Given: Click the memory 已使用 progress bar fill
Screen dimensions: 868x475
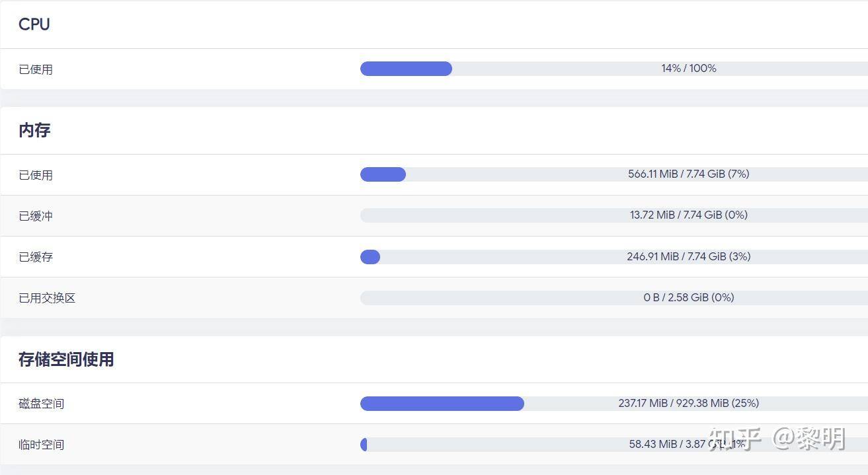Looking at the screenshot, I should coord(383,174).
